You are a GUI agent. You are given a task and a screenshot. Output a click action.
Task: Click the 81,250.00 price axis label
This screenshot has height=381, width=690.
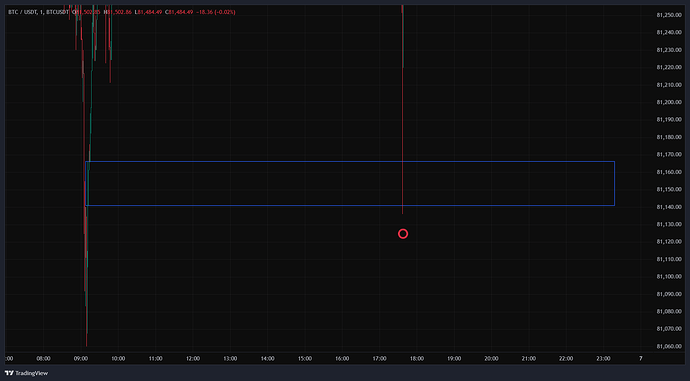click(x=669, y=15)
